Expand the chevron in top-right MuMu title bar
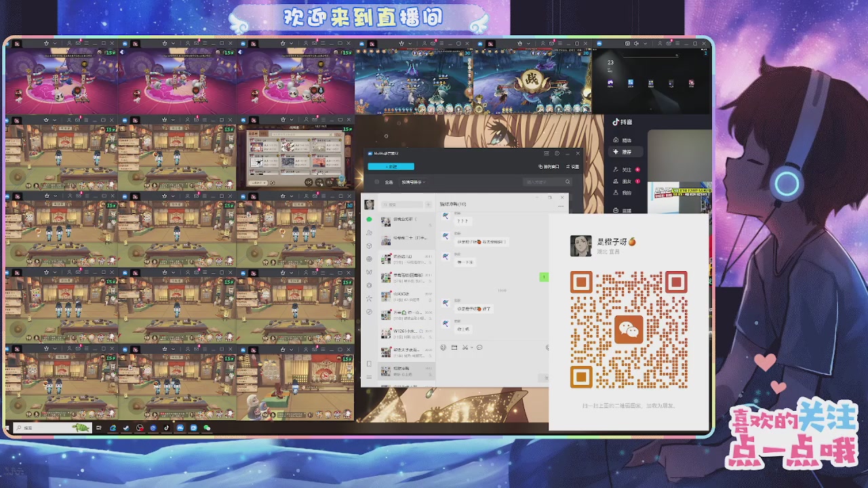Screen dimensions: 868x488 (x=645, y=44)
